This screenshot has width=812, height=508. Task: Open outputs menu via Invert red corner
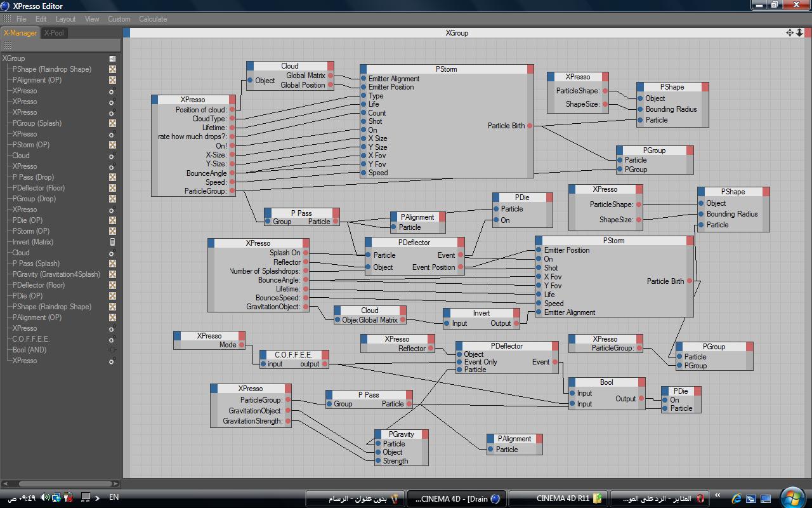[516, 313]
